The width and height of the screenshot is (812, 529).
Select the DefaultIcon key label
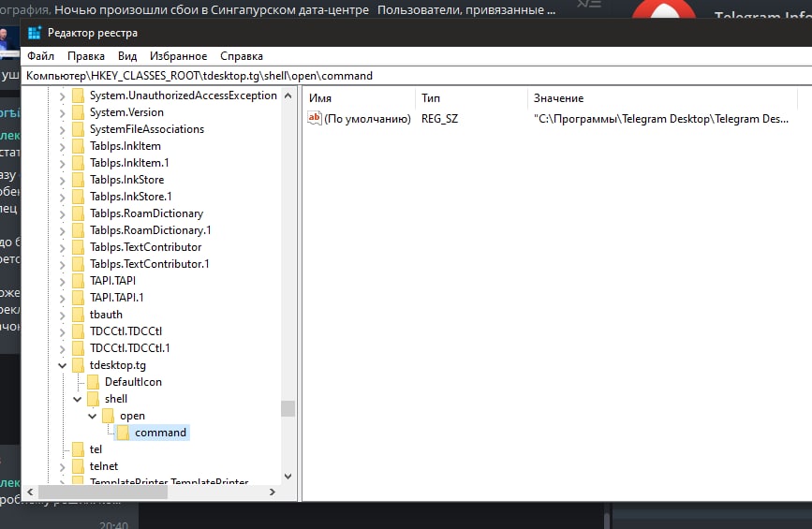point(133,382)
